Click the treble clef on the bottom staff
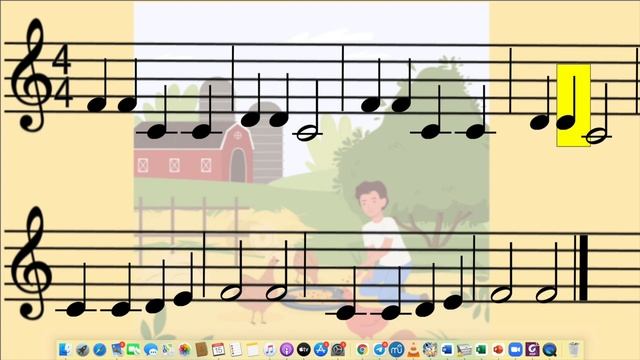 pos(31,263)
